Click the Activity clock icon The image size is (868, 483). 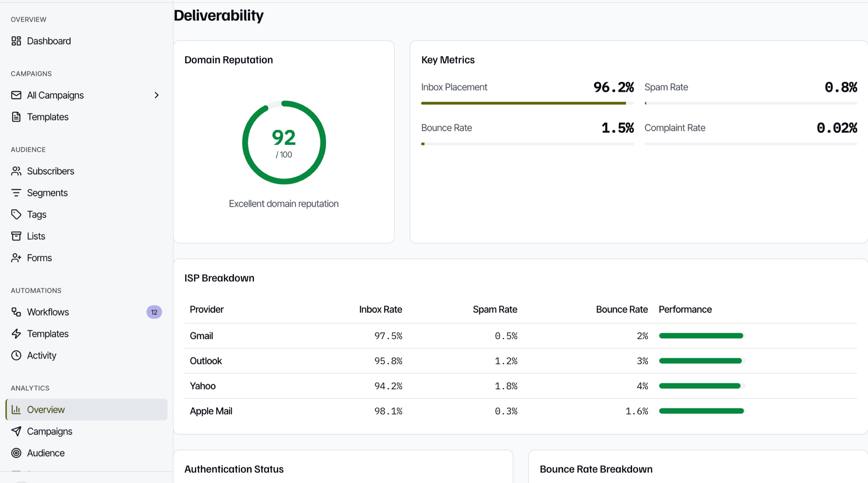click(x=16, y=355)
